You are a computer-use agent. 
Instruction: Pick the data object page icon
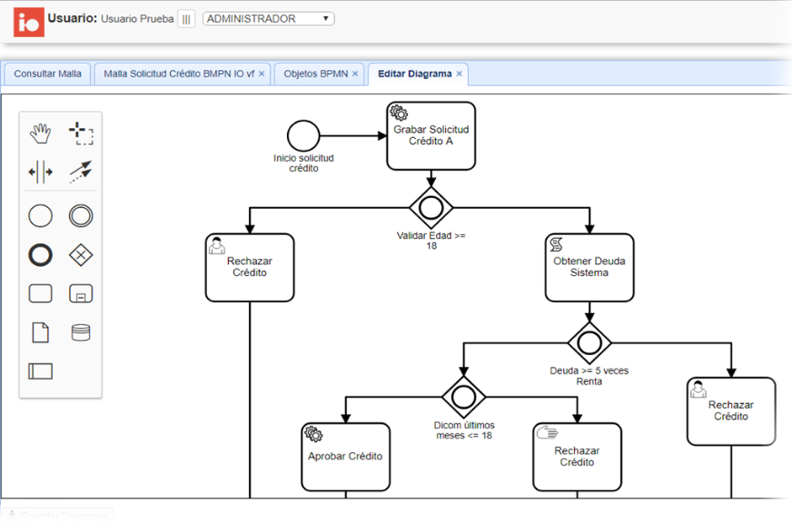pos(41,332)
